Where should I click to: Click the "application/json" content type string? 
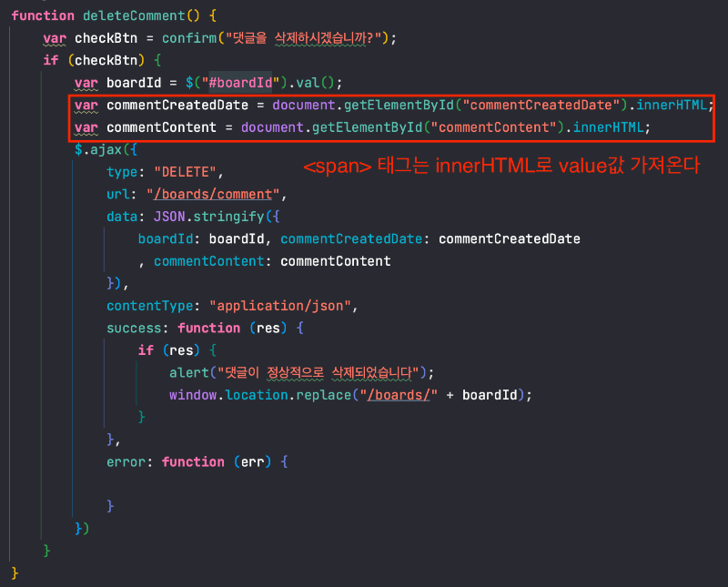coord(280,306)
